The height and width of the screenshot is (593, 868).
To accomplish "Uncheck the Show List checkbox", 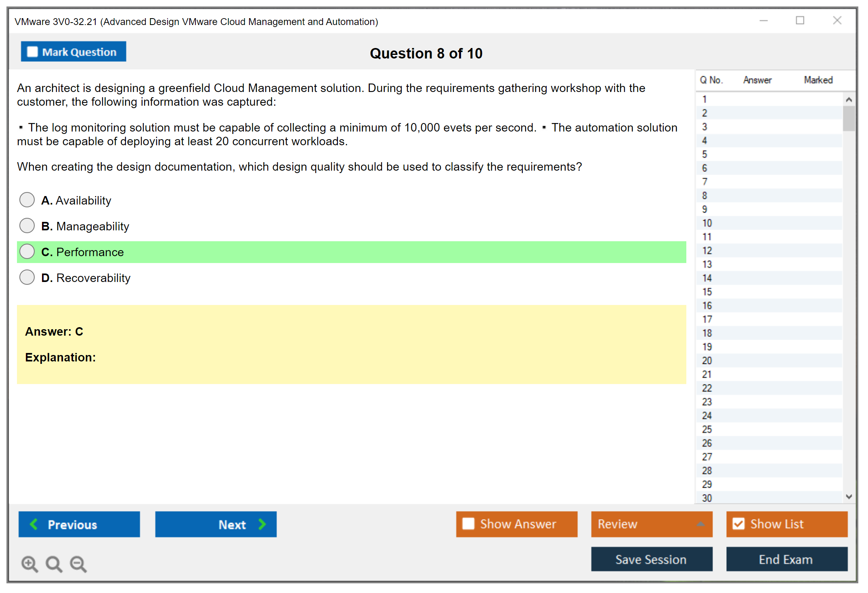I will [738, 524].
